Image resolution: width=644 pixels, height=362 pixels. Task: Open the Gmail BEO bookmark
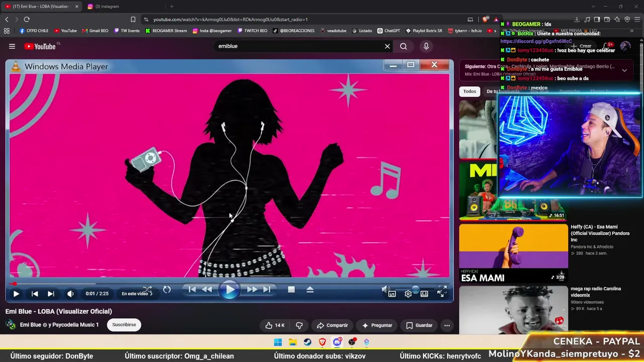tap(95, 31)
